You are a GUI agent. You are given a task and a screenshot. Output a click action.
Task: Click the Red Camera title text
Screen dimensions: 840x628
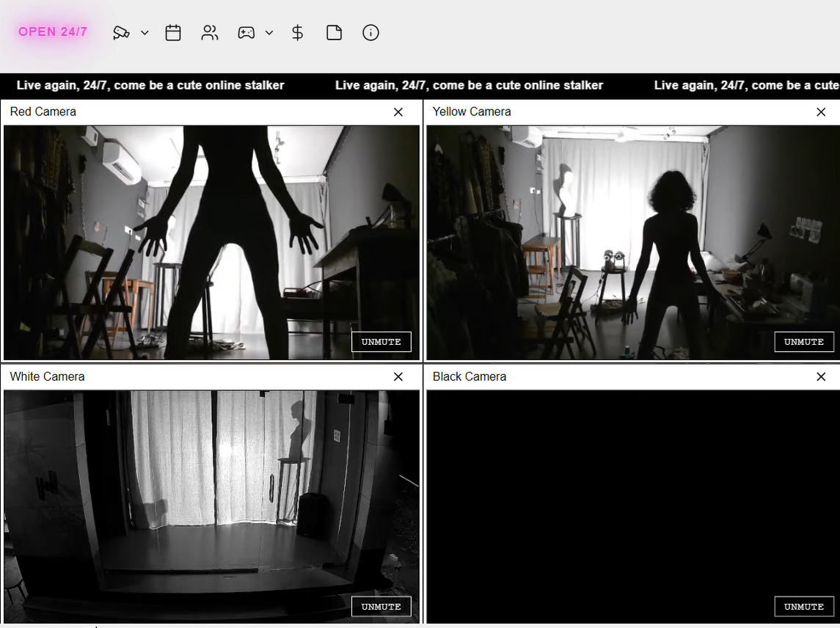coord(43,112)
